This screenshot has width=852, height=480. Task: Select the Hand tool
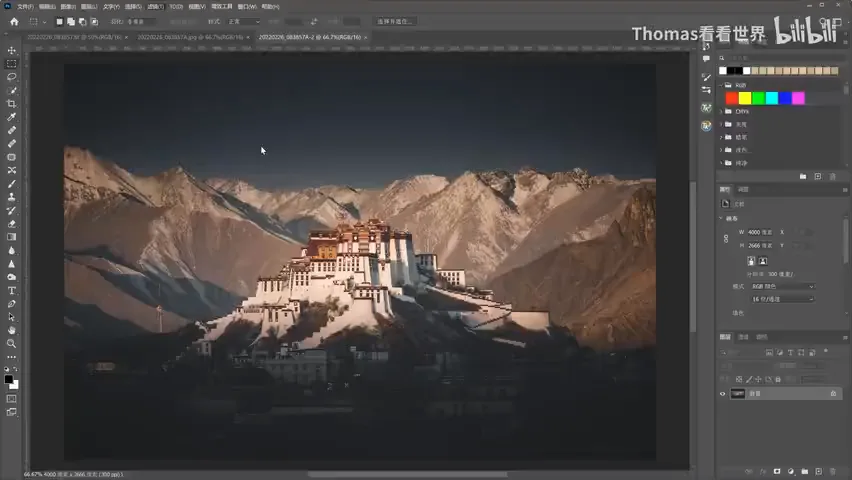tap(11, 331)
